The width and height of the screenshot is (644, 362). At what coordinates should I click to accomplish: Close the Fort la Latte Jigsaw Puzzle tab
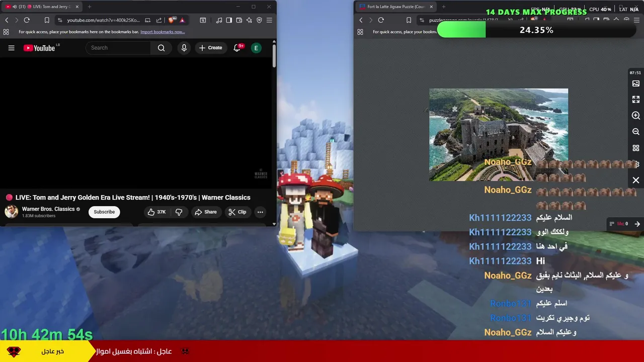click(x=431, y=7)
